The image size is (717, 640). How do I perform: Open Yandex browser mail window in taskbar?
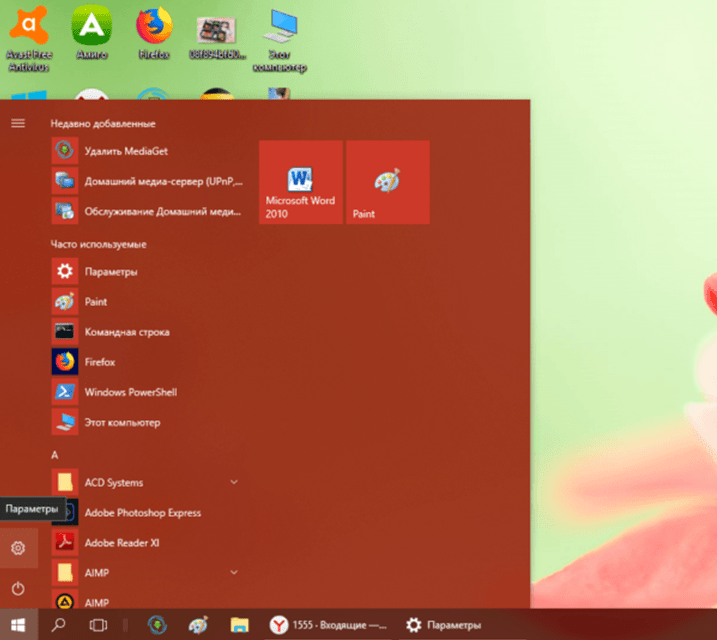pyautogui.click(x=325, y=625)
